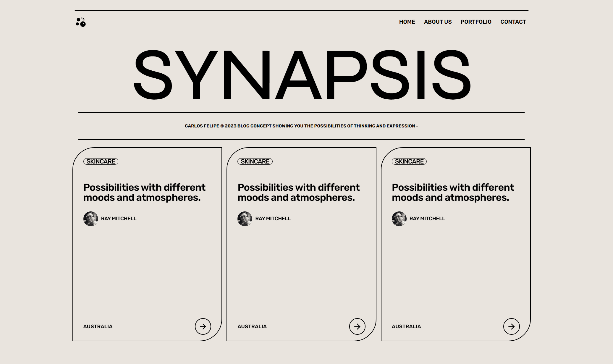Click Ray Mitchell avatar on third card

tap(399, 219)
